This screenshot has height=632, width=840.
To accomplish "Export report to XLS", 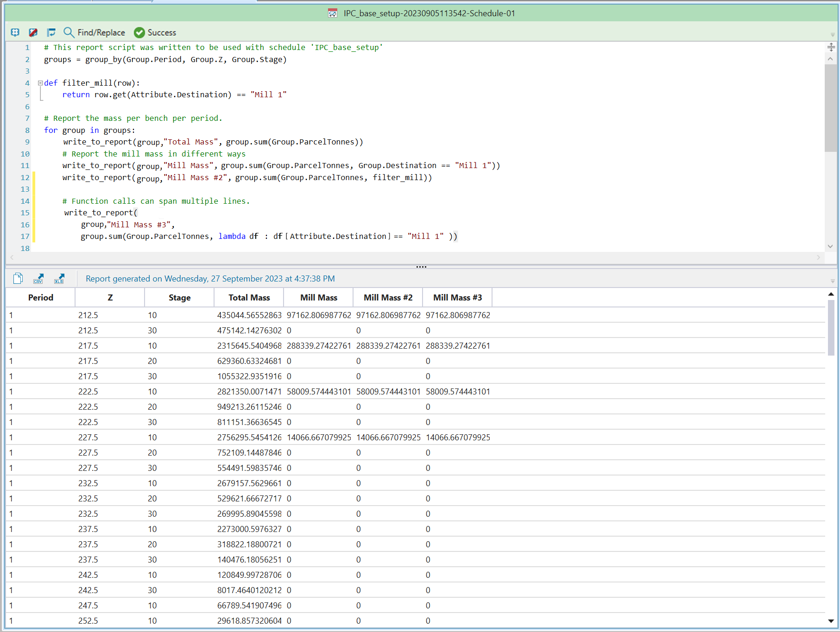I will [59, 278].
